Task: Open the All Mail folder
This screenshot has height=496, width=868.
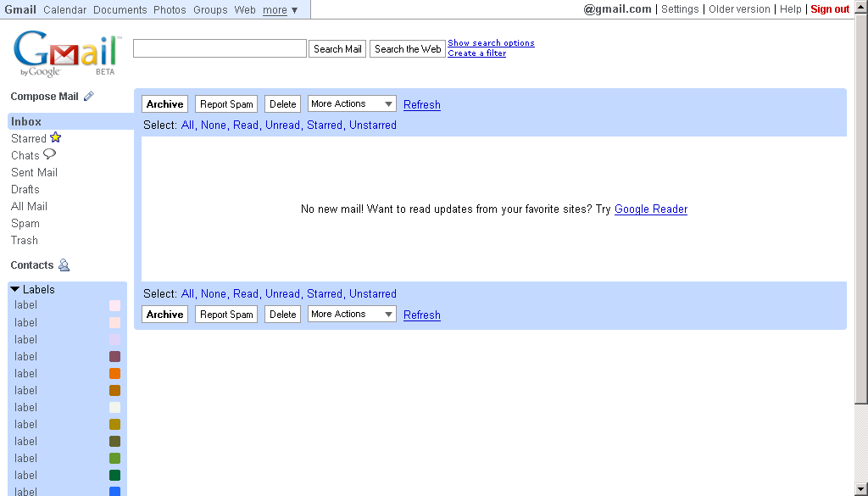Action: click(x=29, y=207)
